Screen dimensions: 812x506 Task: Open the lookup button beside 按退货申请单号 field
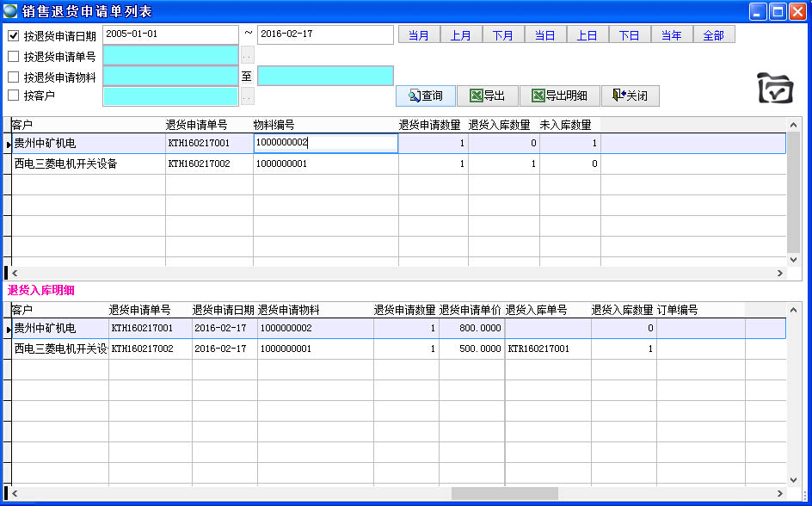247,57
